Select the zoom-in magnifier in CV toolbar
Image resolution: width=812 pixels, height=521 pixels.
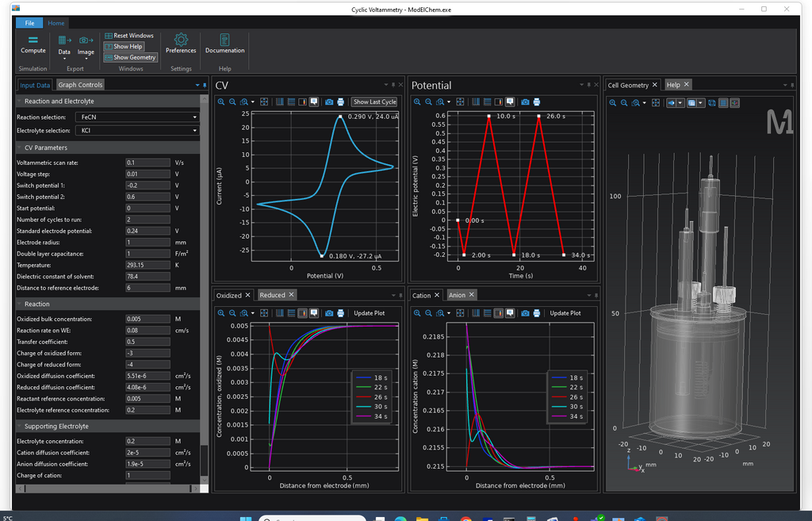click(x=221, y=102)
